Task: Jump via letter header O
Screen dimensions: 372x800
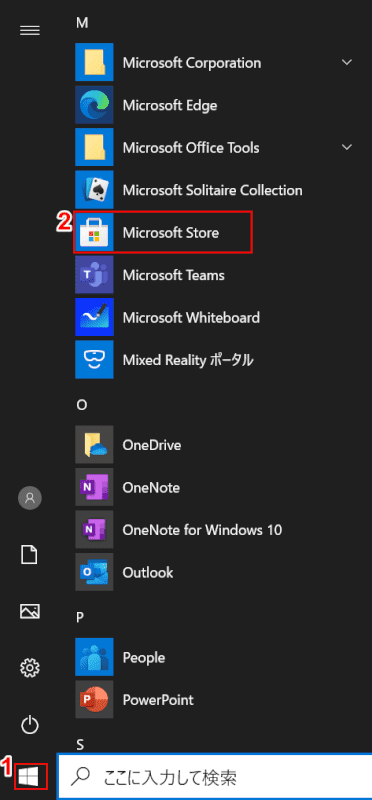Action: tap(81, 405)
